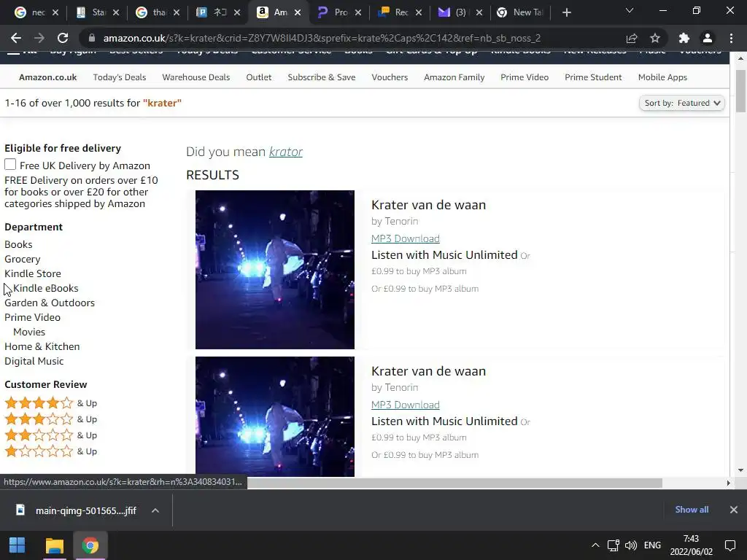This screenshot has height=560, width=747.
Task: Go to Amazon.co.uk home link
Action: click(x=47, y=77)
